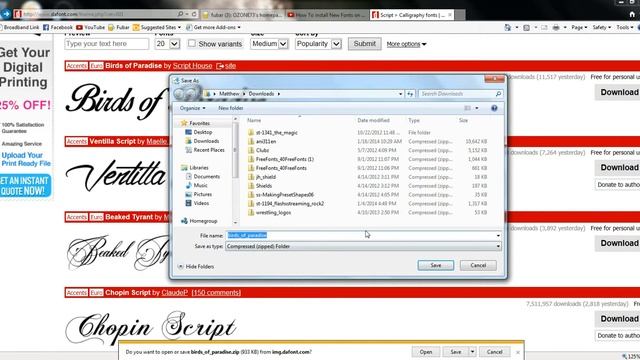Expand More options on the page

(406, 44)
